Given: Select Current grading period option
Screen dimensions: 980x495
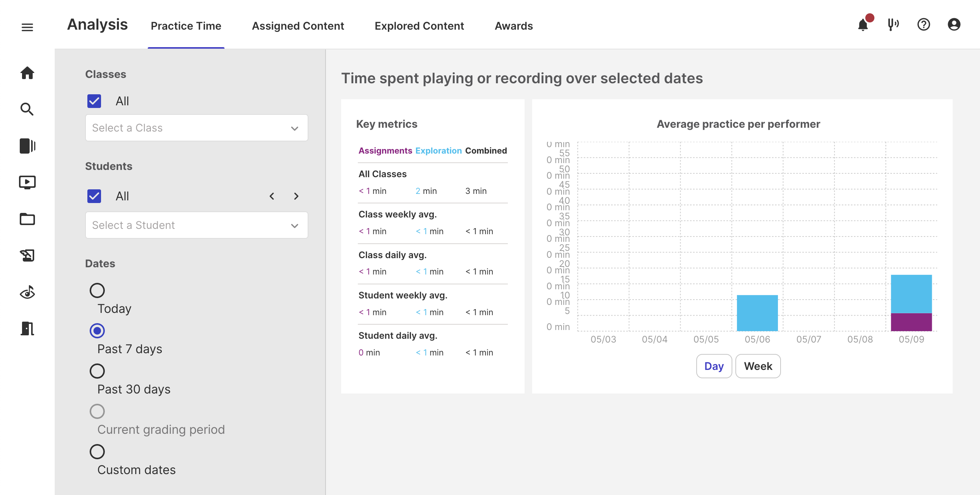Looking at the screenshot, I should 97,412.
